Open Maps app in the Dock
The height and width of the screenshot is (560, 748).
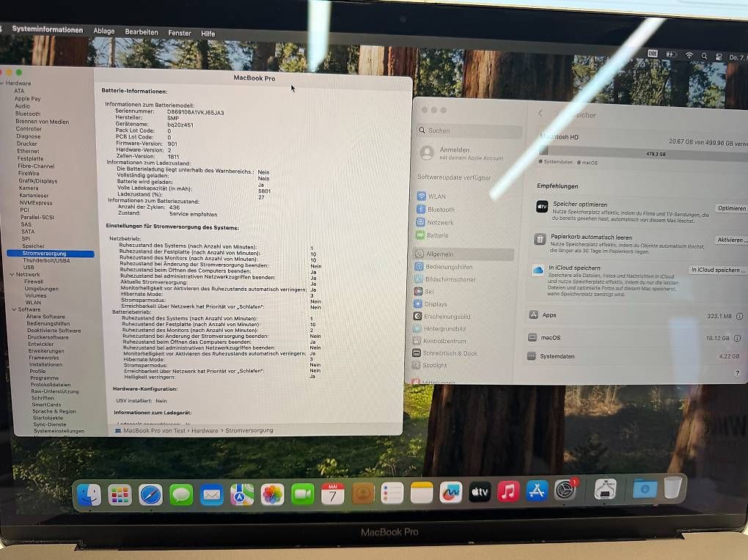242,495
